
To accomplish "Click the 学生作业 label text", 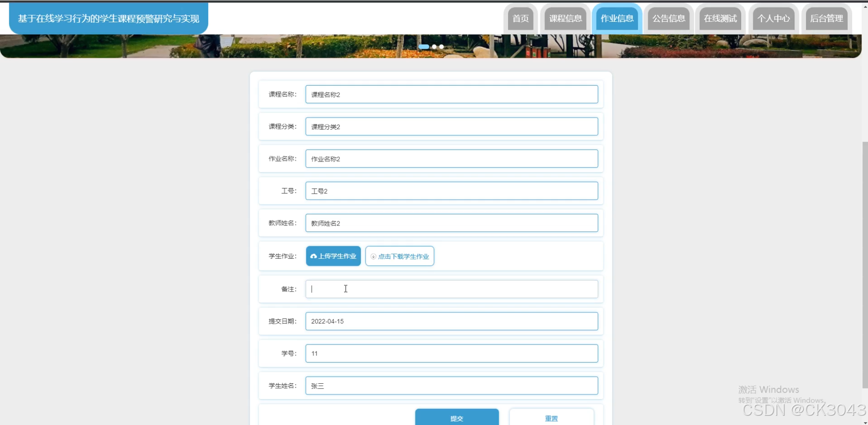I will tap(283, 256).
